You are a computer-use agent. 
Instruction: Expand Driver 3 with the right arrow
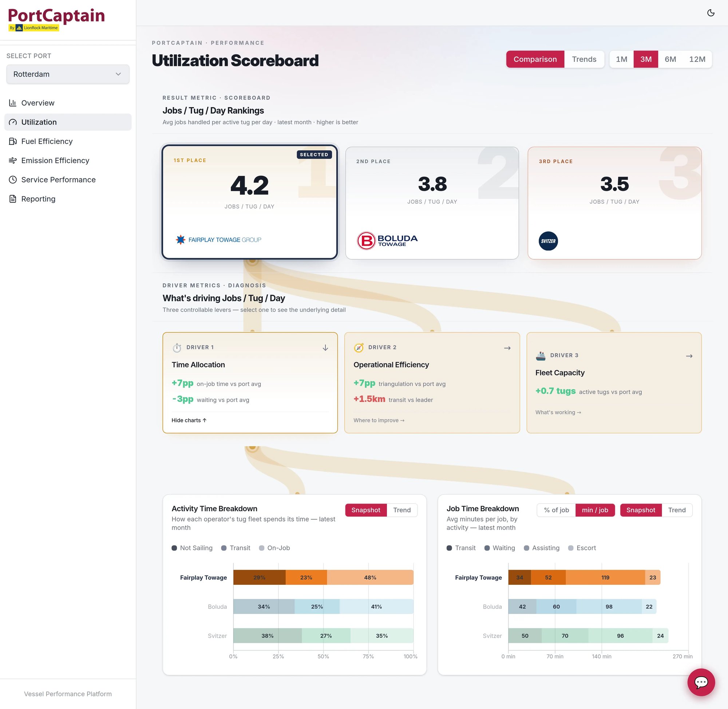(x=689, y=356)
